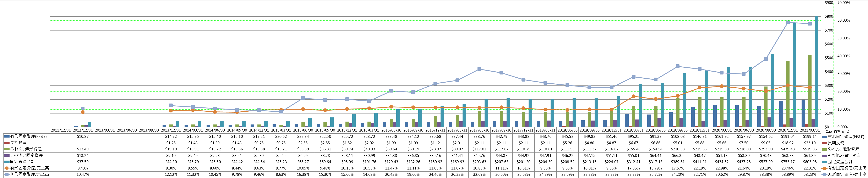Select the $803.98 fixed assets total cell
Viewport: 868px width, 178px height.
point(810,162)
